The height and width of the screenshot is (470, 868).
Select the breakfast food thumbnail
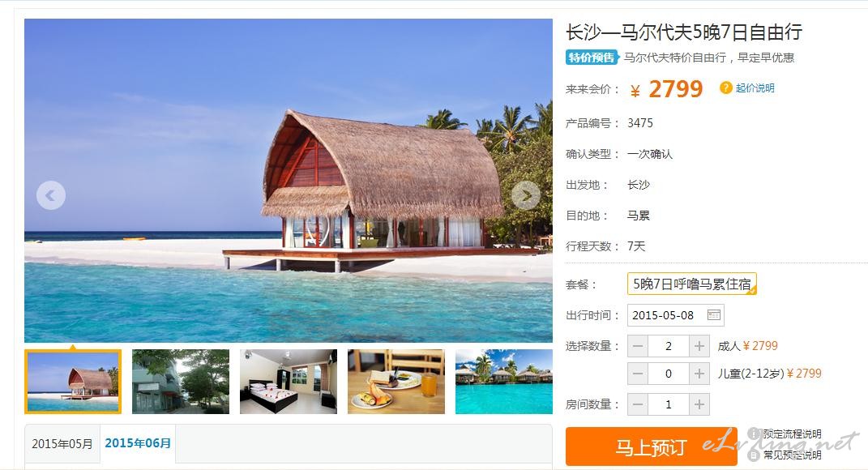396,382
